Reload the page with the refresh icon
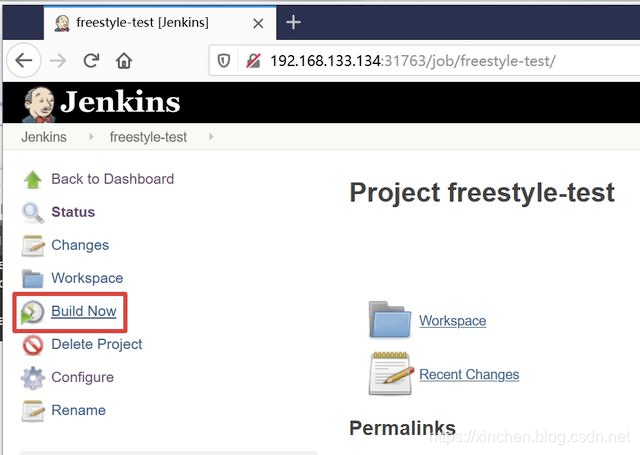Viewport: 640px width, 455px height. point(91,61)
